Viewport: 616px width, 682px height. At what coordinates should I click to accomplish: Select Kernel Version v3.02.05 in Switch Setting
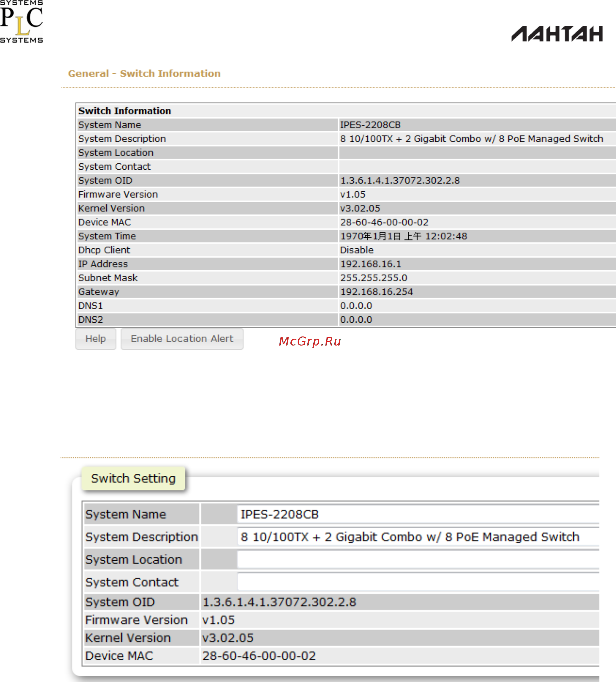[228, 638]
